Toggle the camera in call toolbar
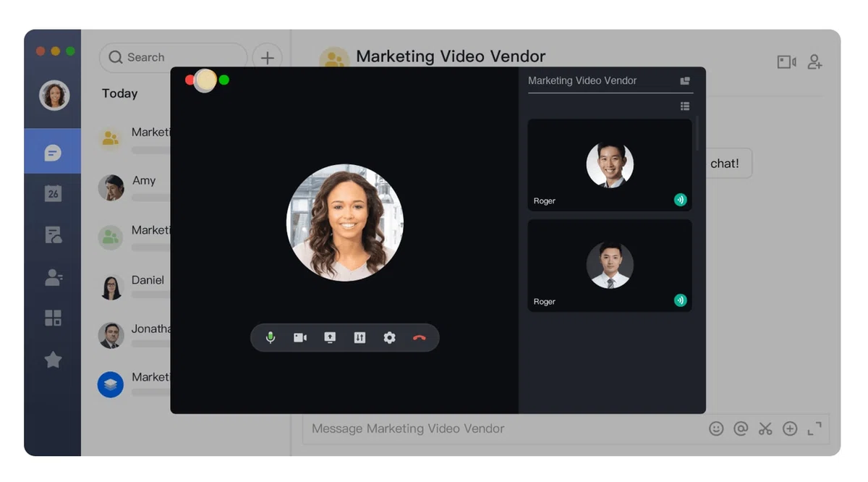This screenshot has height=482, width=868. [300, 338]
